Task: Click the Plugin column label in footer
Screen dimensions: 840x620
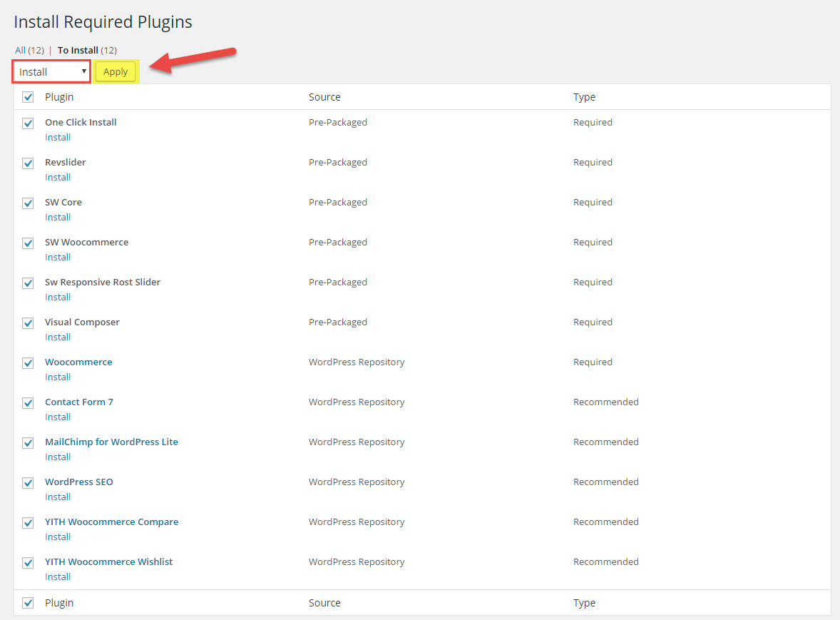Action: [x=59, y=603]
